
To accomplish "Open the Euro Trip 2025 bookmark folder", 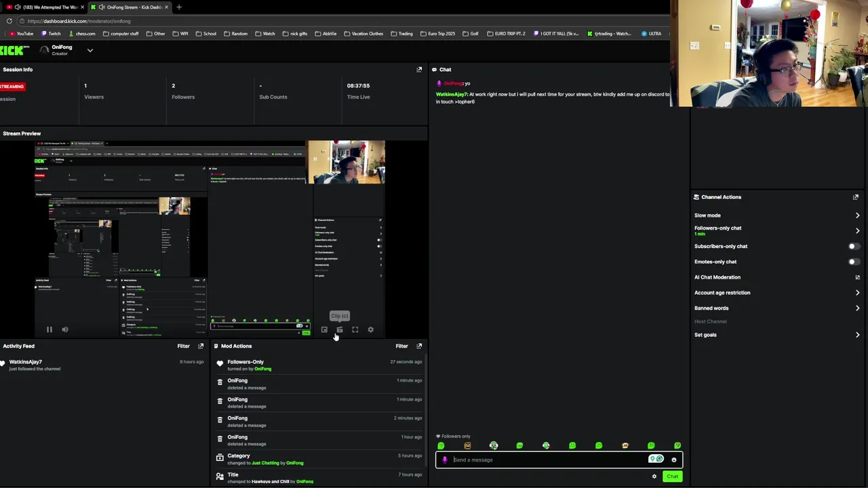I will 437,34.
